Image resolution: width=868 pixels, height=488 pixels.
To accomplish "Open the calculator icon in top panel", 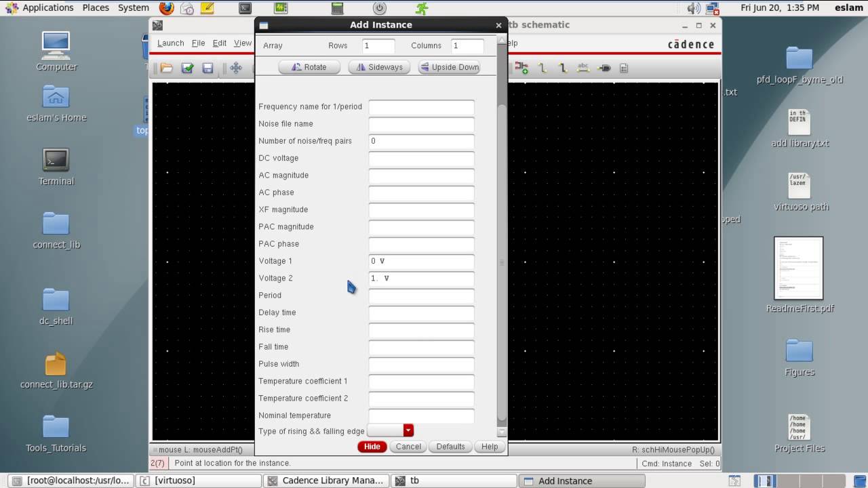I will [x=337, y=8].
